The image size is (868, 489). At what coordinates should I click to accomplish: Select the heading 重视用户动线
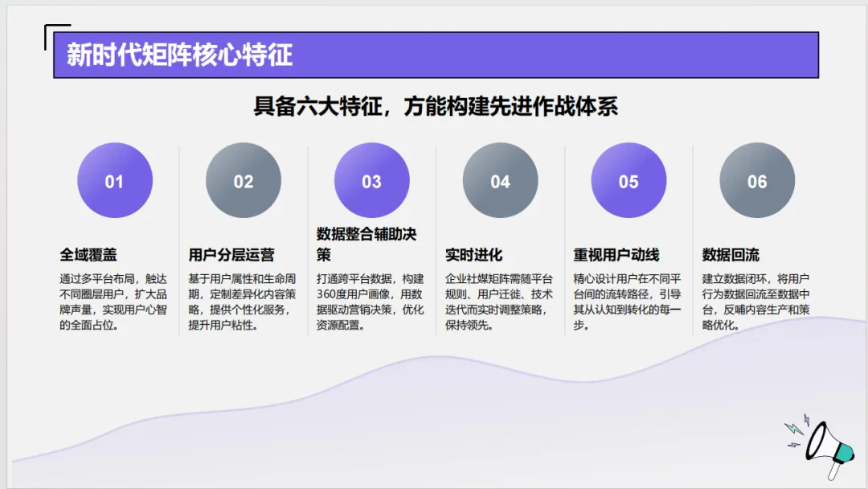[x=616, y=255]
